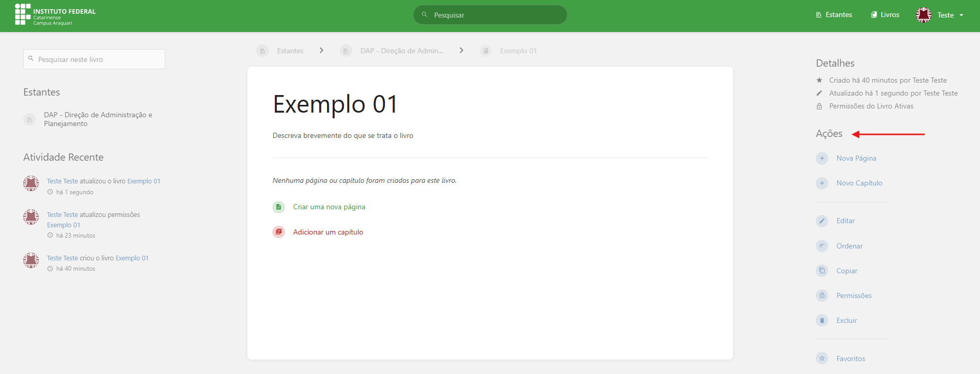Click the Excluir trash icon
This screenshot has width=980, height=374.
[x=821, y=320]
